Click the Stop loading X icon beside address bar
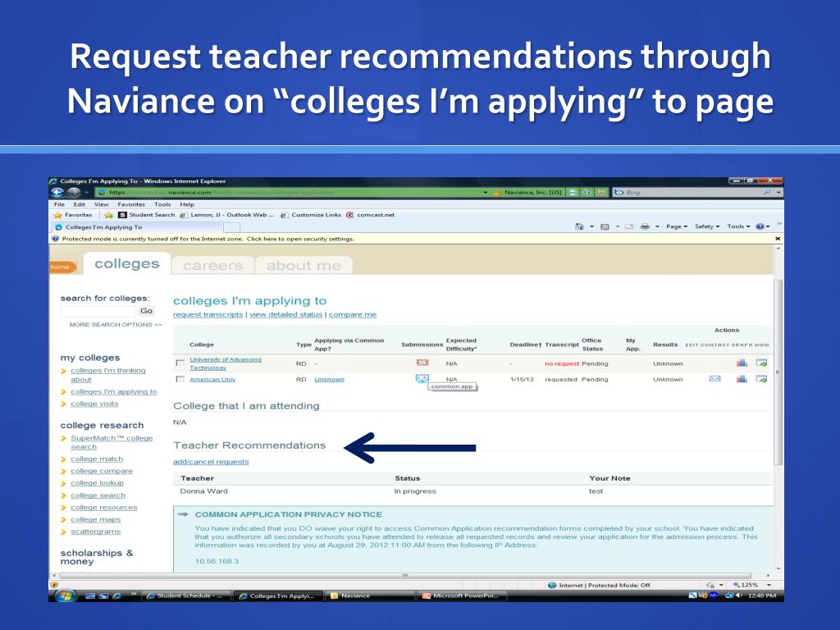The height and width of the screenshot is (630, 840). click(601, 192)
